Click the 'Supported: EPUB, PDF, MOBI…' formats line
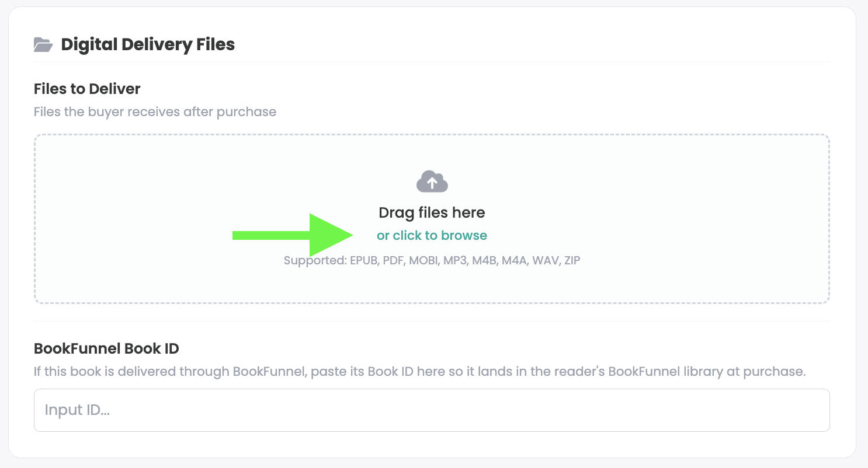This screenshot has height=468, width=868. [432, 260]
